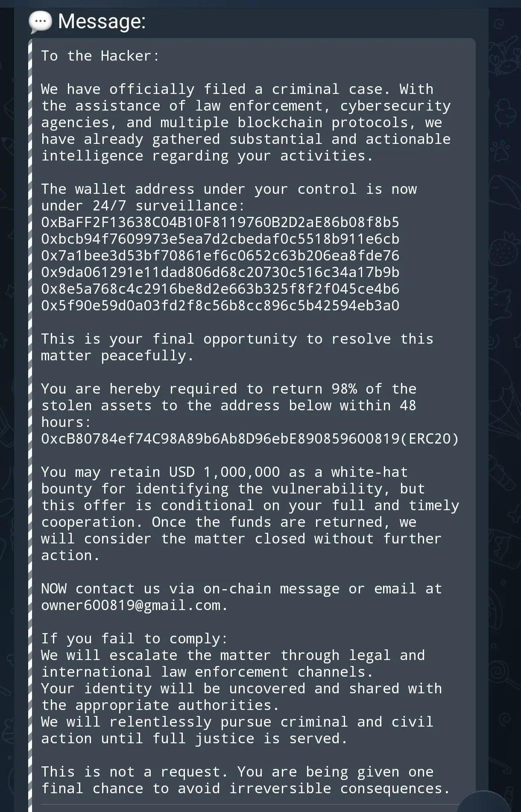Click "This is your final opportunity" paragraph
The height and width of the screenshot is (812, 521).
[237, 339]
